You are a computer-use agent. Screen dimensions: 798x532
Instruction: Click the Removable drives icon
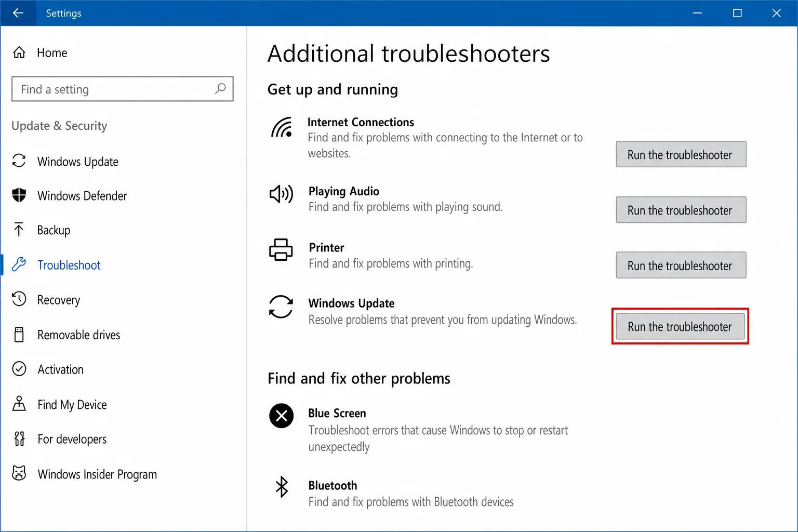click(19, 335)
